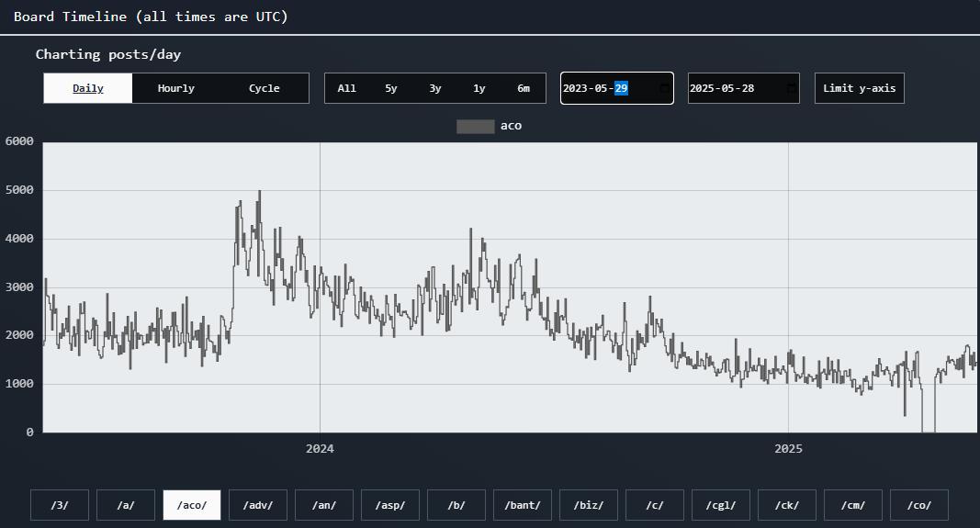980x528 pixels.
Task: Click the 1000 y-axis label
Action: point(19,384)
